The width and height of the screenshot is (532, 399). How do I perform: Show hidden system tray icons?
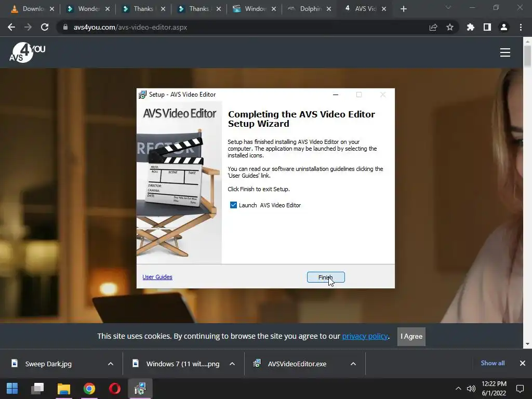[x=458, y=389]
